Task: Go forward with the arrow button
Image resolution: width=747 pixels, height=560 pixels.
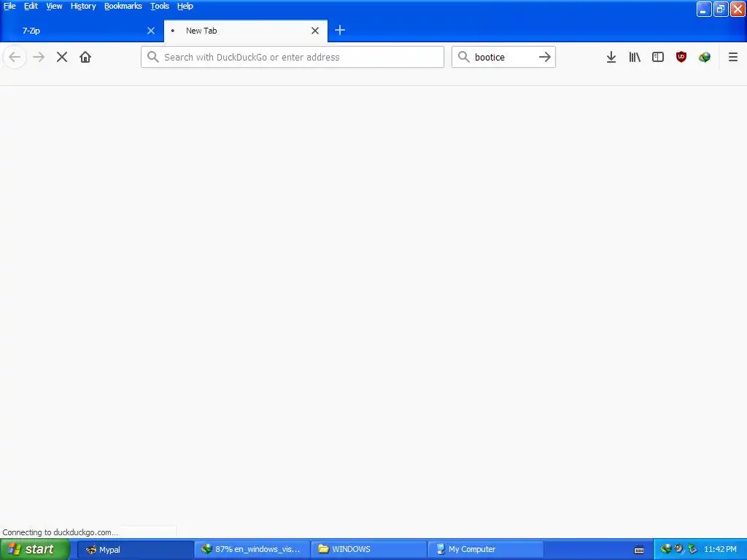Action: (39, 57)
